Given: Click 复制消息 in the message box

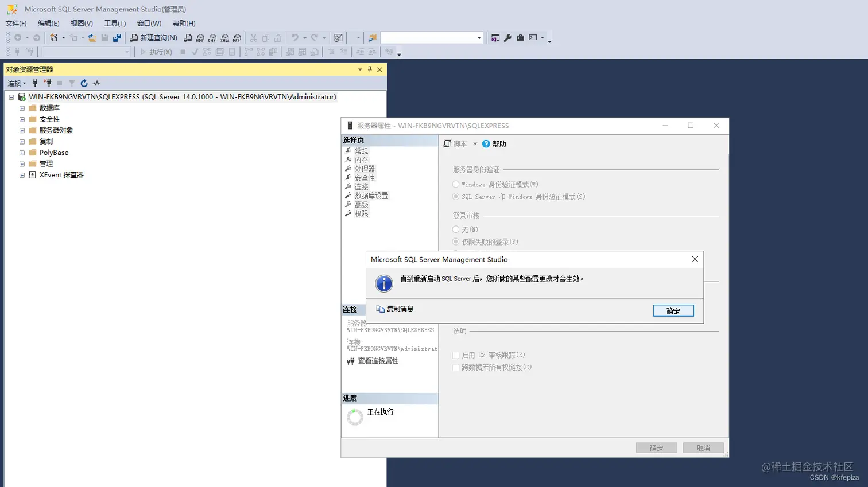Looking at the screenshot, I should click(x=395, y=309).
